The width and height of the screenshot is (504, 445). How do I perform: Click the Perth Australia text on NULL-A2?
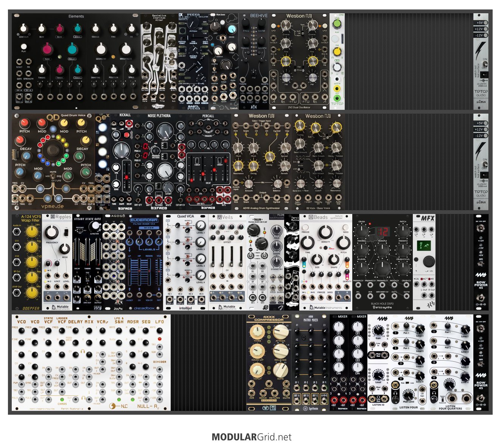[x=73, y=409]
